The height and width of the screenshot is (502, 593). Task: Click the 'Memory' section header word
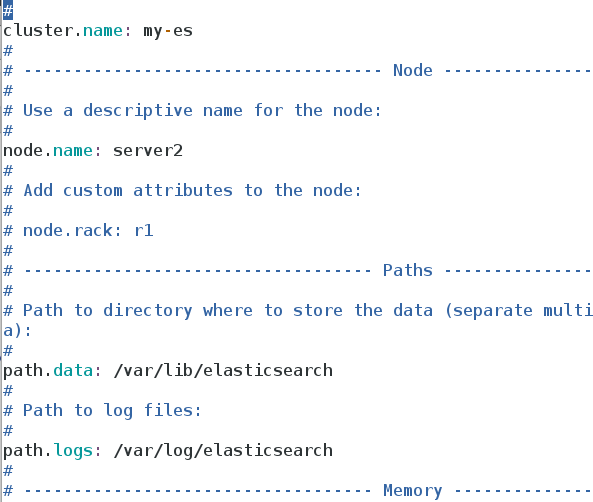click(413, 491)
